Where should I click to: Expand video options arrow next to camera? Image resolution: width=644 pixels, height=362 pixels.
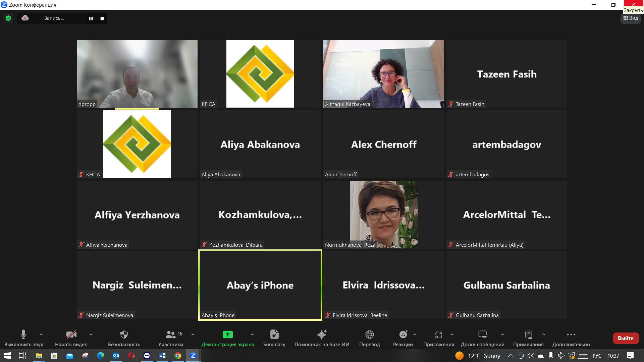[91, 334]
